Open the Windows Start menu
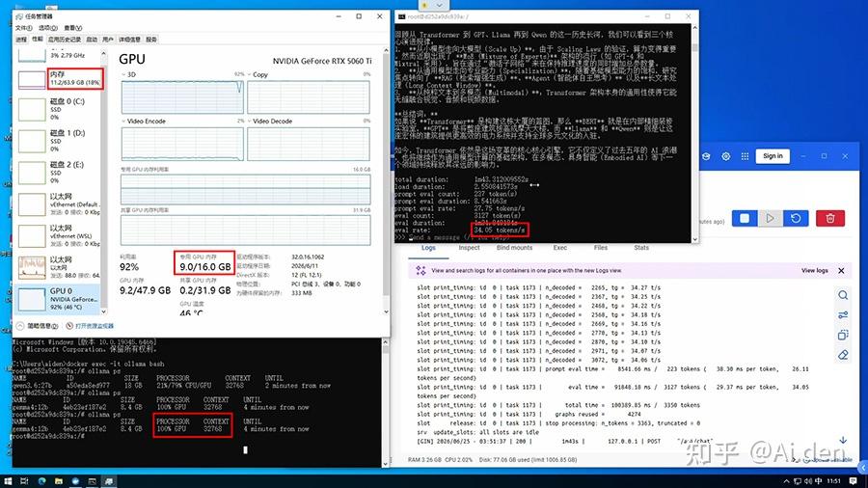Viewport: 868px width, 488px height. [x=7, y=481]
